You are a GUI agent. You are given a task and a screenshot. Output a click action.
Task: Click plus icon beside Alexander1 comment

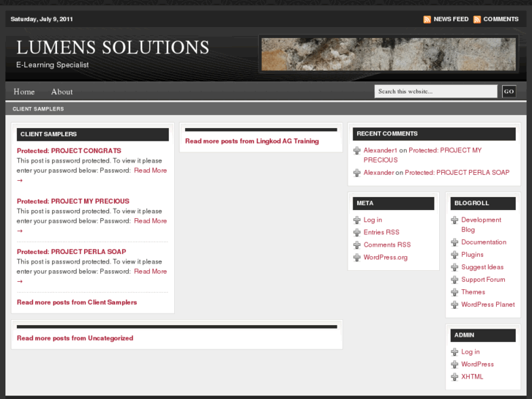[357, 150]
